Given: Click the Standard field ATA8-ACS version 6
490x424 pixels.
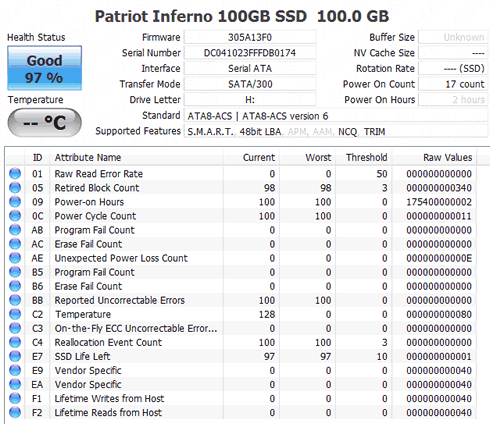Looking at the screenshot, I should tap(336, 116).
